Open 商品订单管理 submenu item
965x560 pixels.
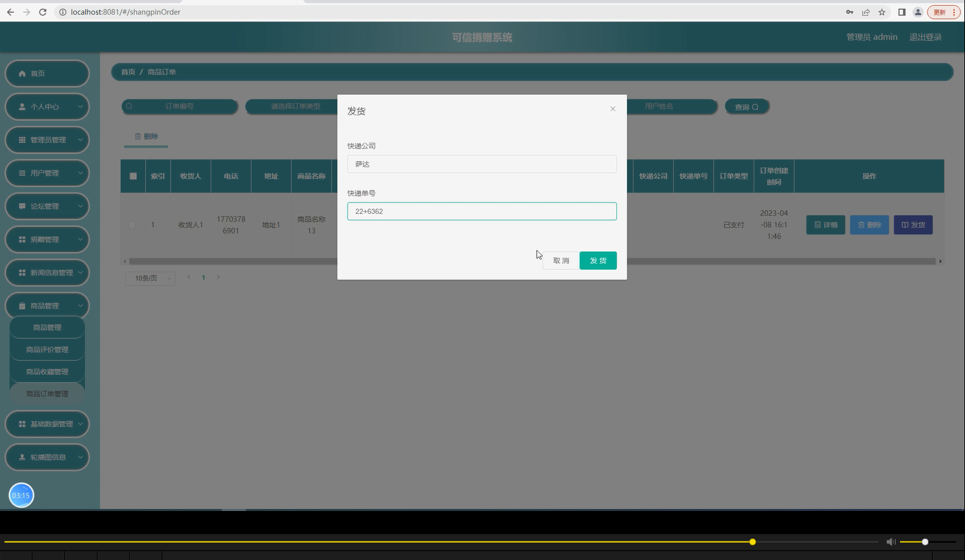(x=47, y=394)
